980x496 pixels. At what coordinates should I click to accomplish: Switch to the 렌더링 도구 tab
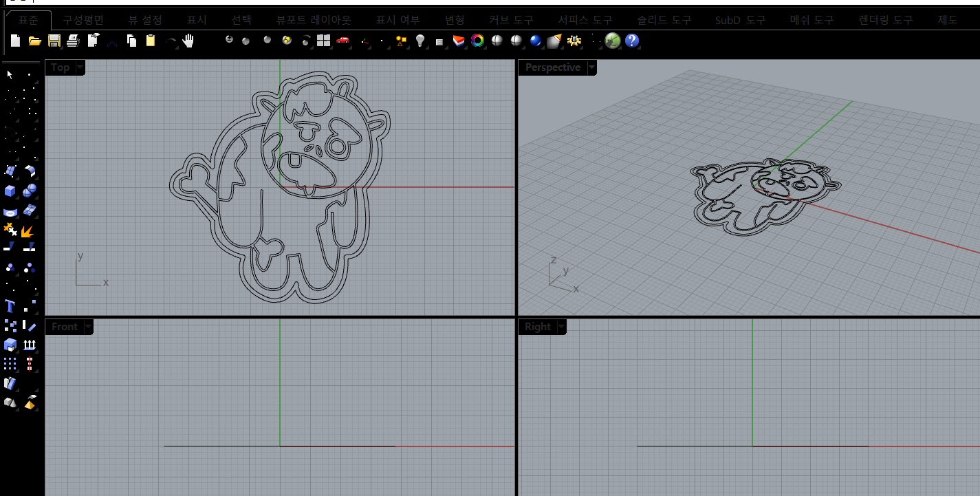886,20
